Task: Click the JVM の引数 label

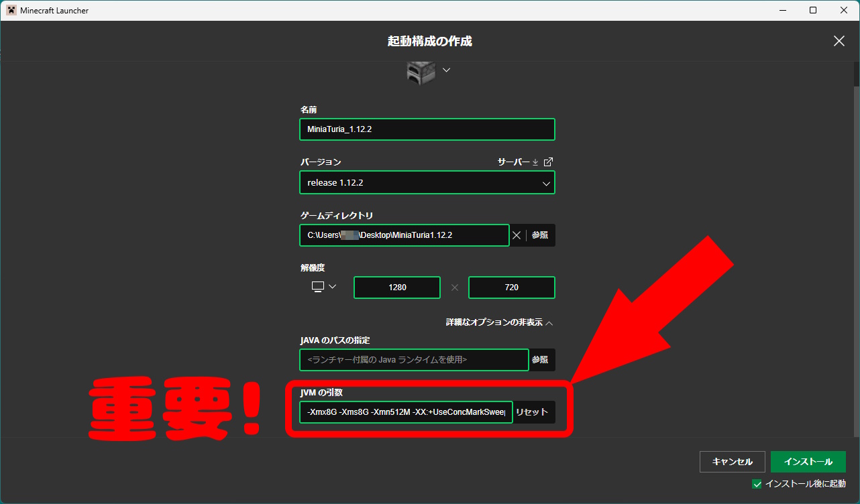Action: point(321,392)
